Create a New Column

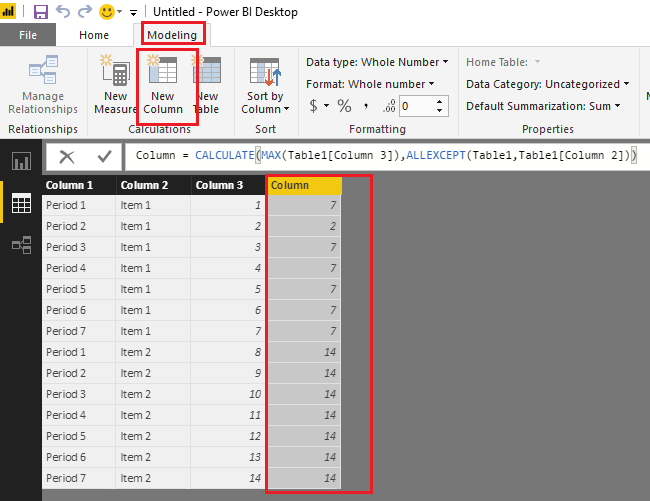[x=163, y=85]
